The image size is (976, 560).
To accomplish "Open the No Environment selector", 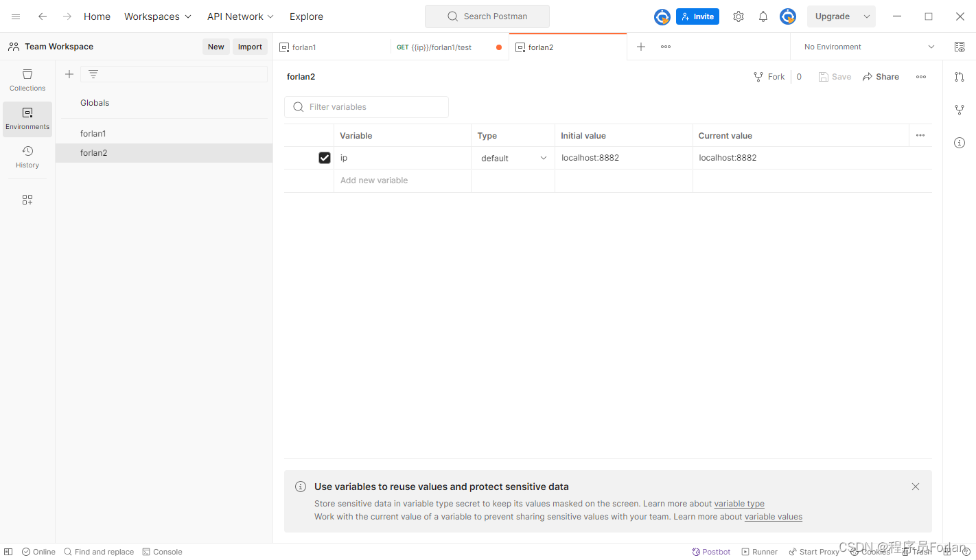I will 869,47.
